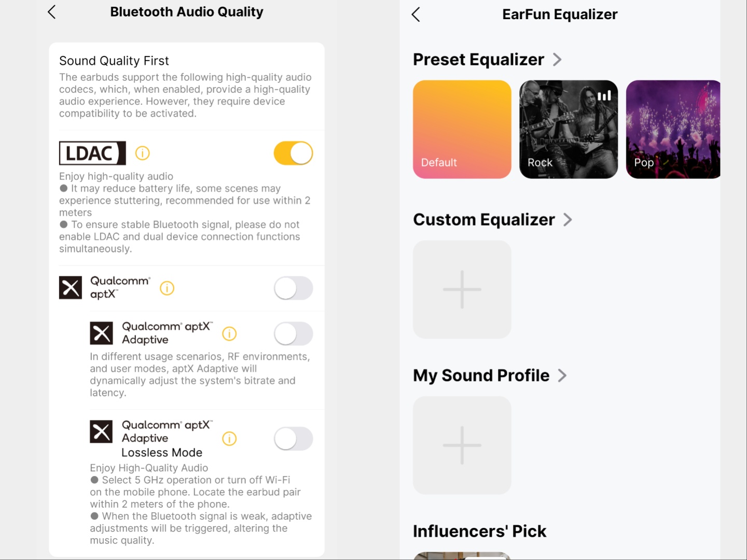Choose the Rock equalizer preset

click(x=569, y=129)
